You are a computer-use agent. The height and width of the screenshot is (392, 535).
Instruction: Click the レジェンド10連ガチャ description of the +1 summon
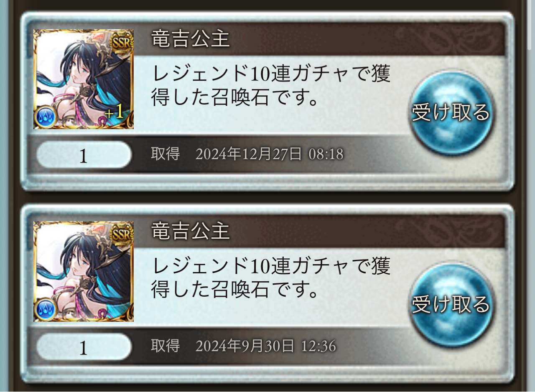coord(271,86)
